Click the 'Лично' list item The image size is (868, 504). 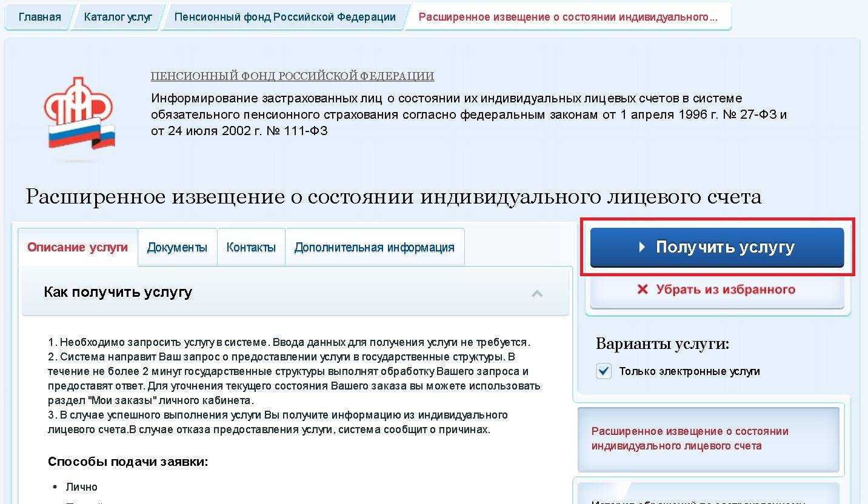(82, 487)
